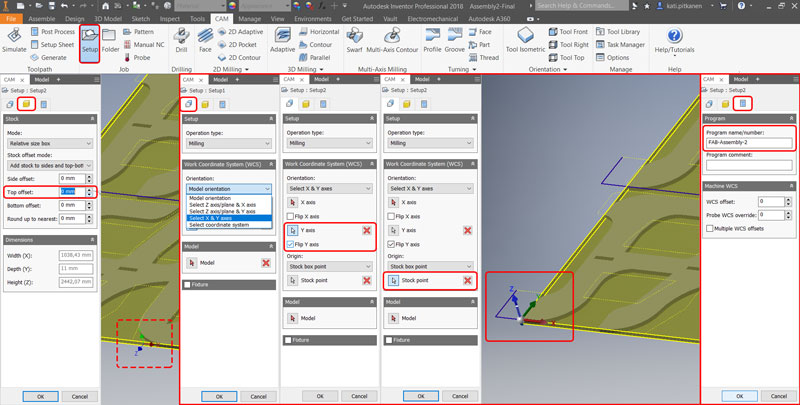
Task: Clear Model selection with red X in Setup1 panel
Action: [265, 263]
